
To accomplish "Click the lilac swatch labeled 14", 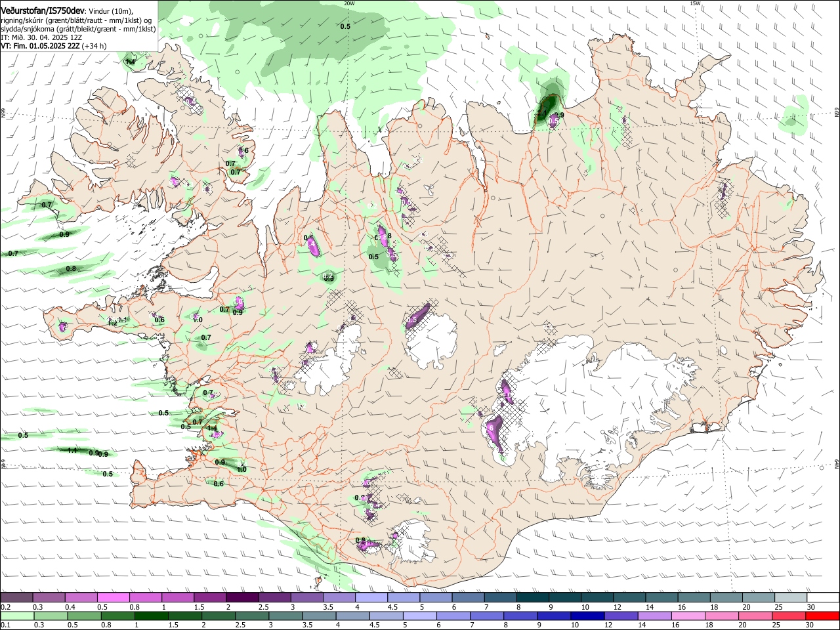I will coord(655,616).
